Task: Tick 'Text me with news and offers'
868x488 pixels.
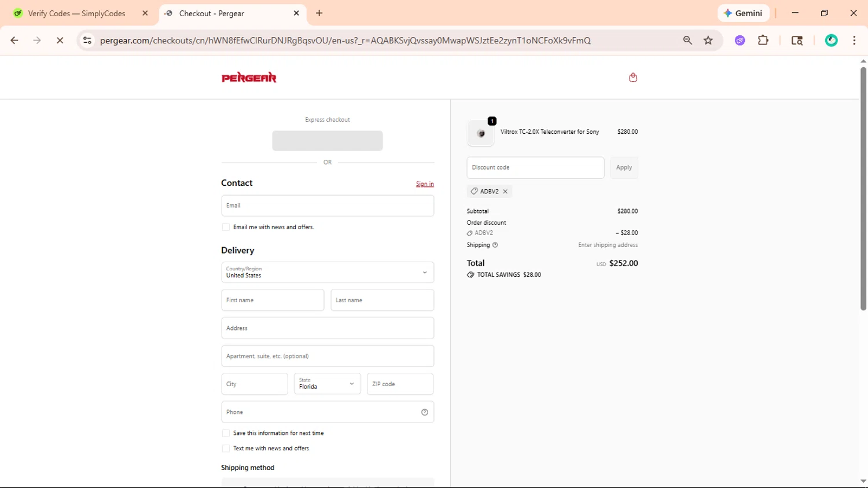Action: click(226, 449)
